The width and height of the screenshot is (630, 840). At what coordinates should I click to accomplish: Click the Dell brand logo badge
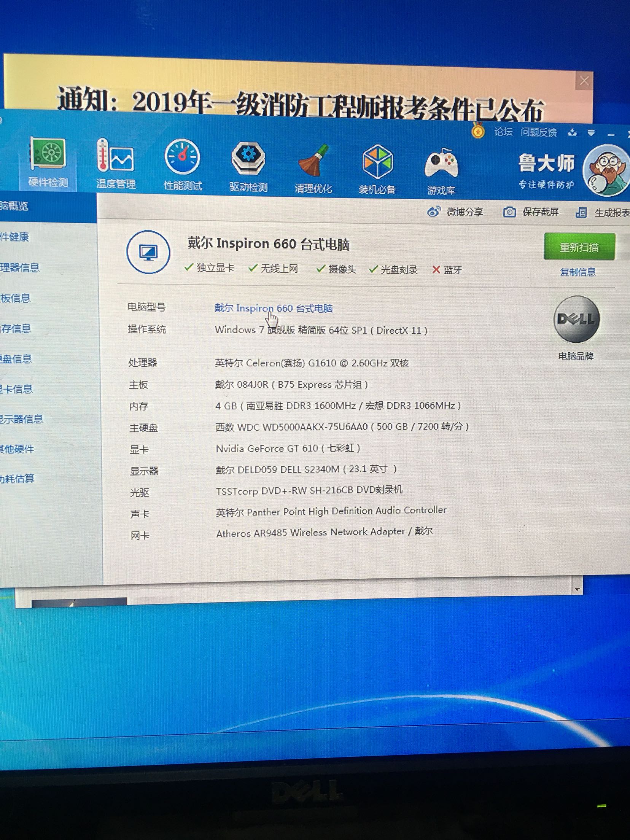click(x=576, y=319)
